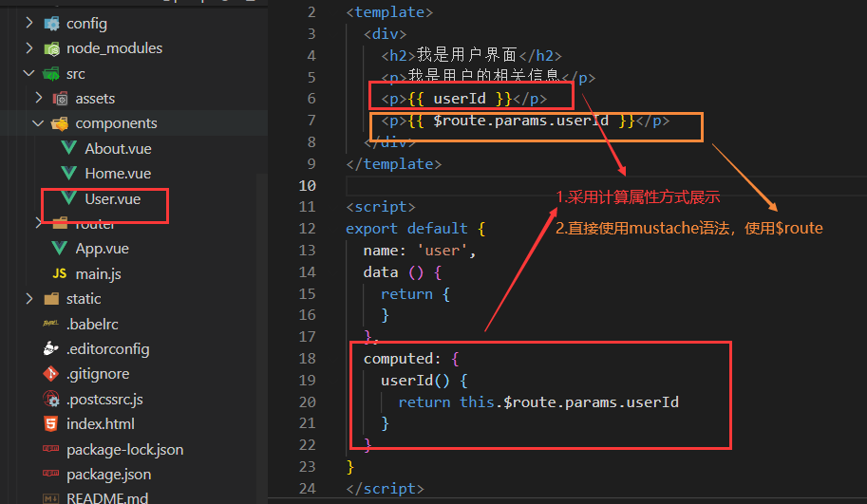The image size is (867, 504).
Task: Click the static folder icon
Action: [51, 298]
